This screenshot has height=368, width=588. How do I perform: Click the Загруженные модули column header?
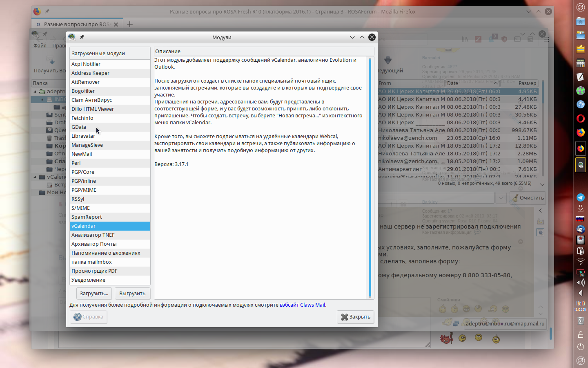coord(110,53)
